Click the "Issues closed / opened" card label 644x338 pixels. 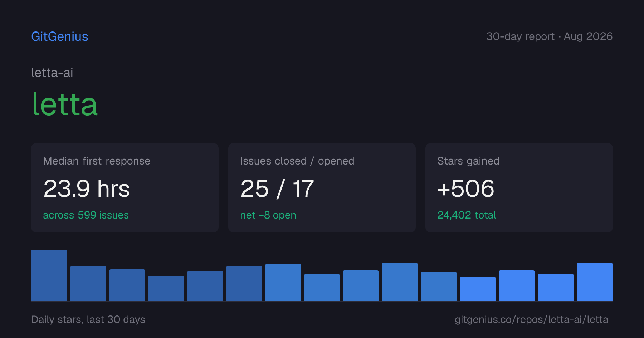click(297, 161)
